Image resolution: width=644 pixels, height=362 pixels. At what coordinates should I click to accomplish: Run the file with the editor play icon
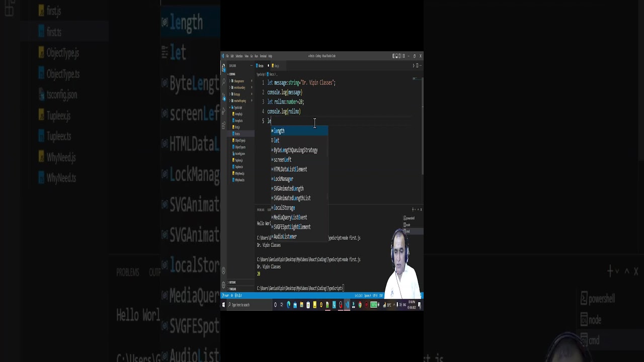(x=414, y=65)
